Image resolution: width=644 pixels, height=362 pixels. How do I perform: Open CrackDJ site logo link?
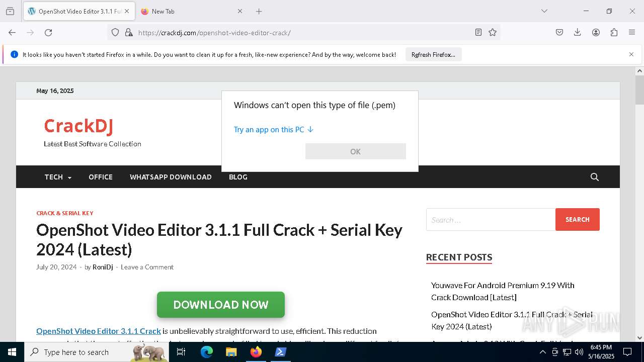click(78, 126)
